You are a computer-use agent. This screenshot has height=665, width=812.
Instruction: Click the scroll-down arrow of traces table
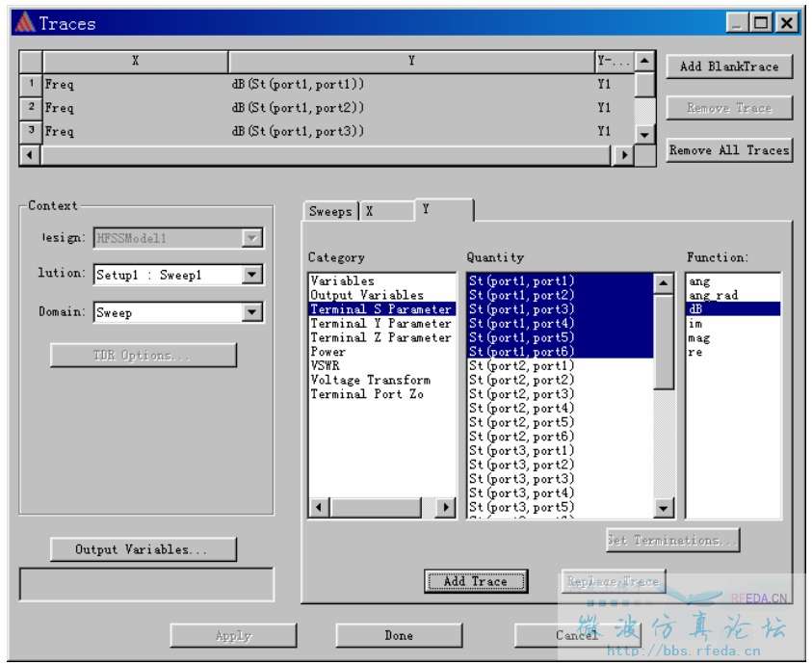pyautogui.click(x=644, y=135)
